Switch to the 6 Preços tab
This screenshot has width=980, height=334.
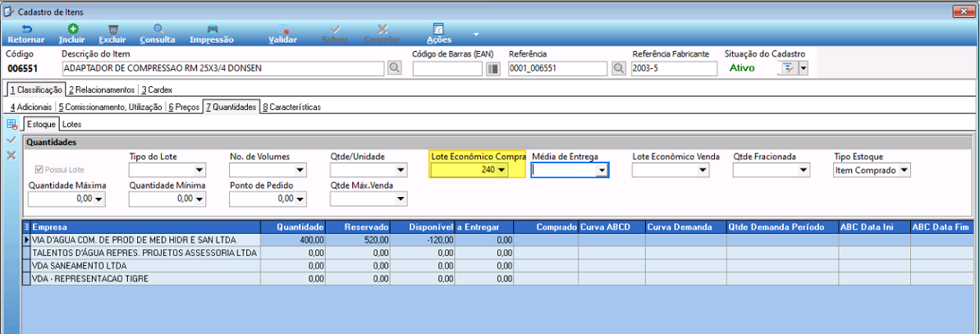pyautogui.click(x=185, y=108)
